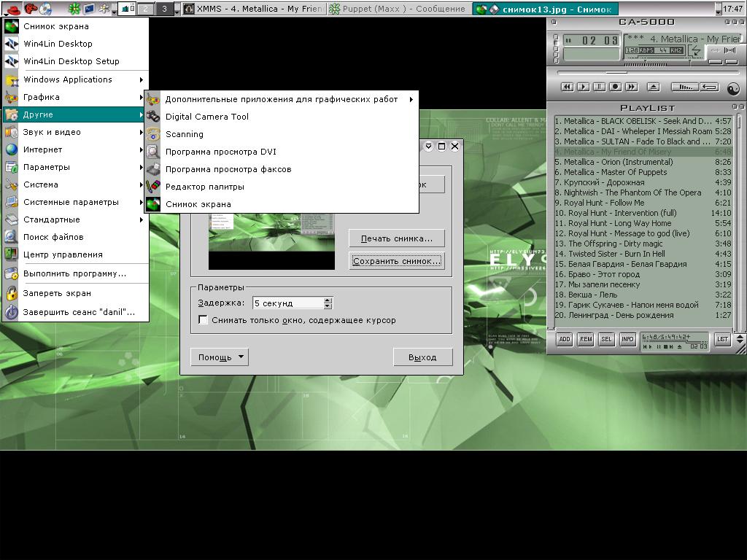The image size is (747, 560).
Task: Expand the 'Система' submenu
Action: [x=75, y=184]
